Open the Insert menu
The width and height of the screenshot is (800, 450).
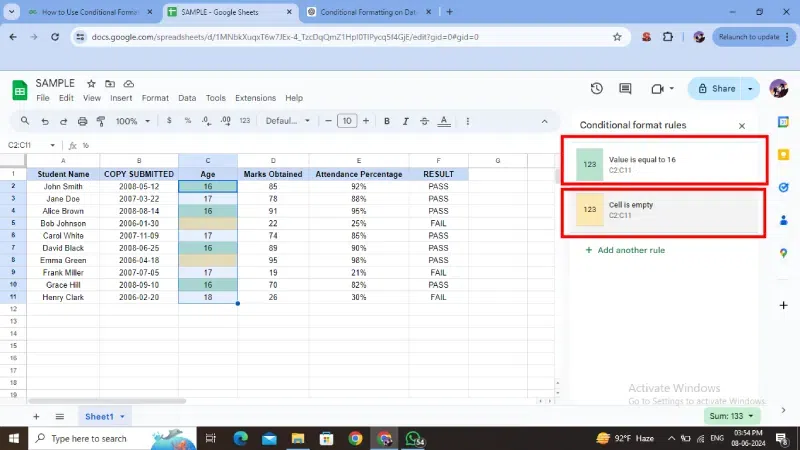pyautogui.click(x=121, y=98)
